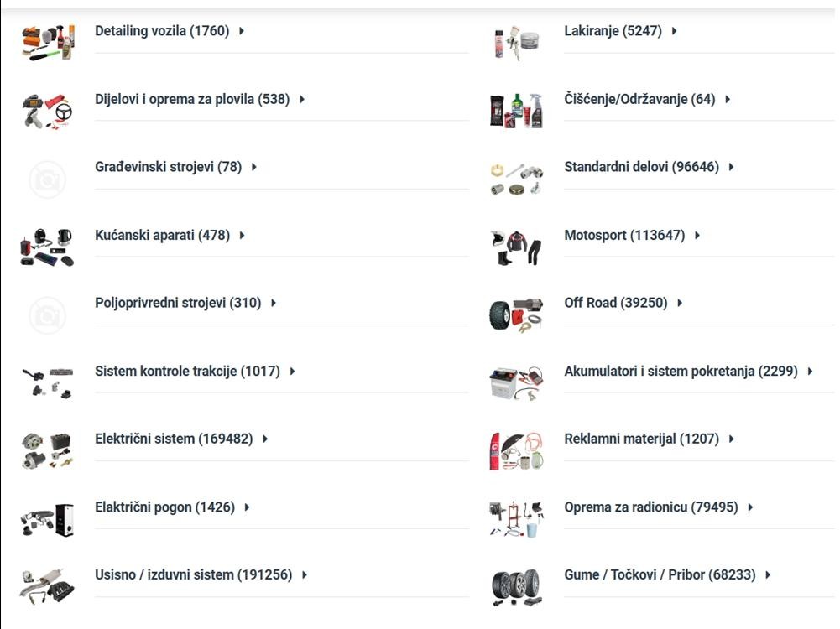840x629 pixels.
Task: Click the Akumulatori battery image
Action: (516, 382)
